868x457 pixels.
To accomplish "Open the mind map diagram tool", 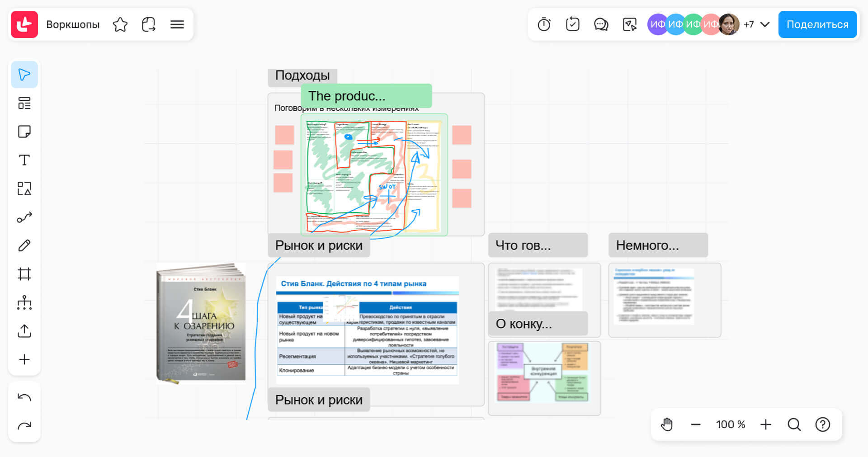I will point(24,302).
